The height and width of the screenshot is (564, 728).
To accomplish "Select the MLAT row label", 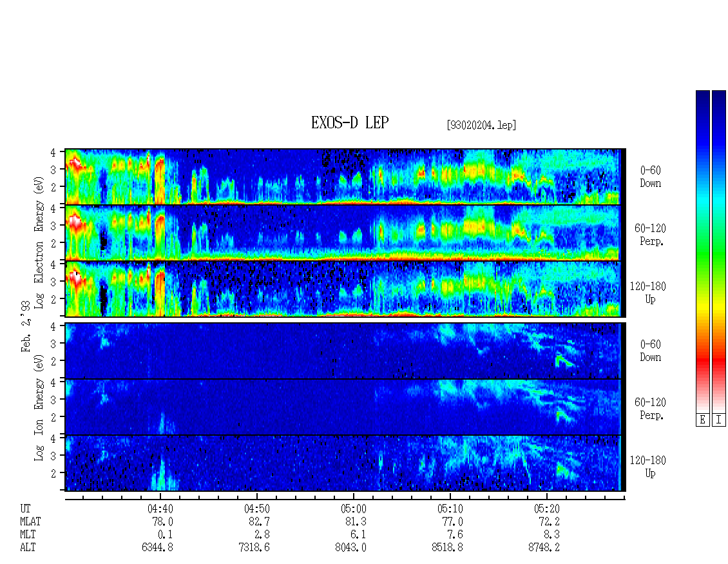I will [30, 521].
